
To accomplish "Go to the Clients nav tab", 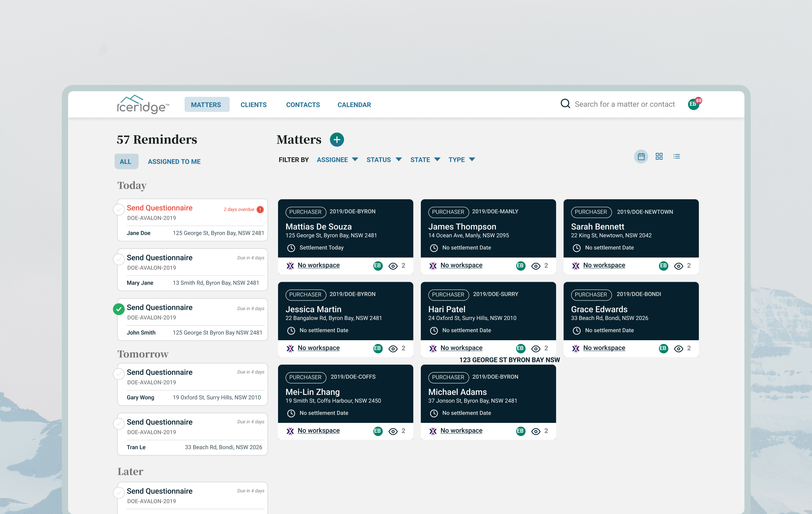I will (253, 105).
